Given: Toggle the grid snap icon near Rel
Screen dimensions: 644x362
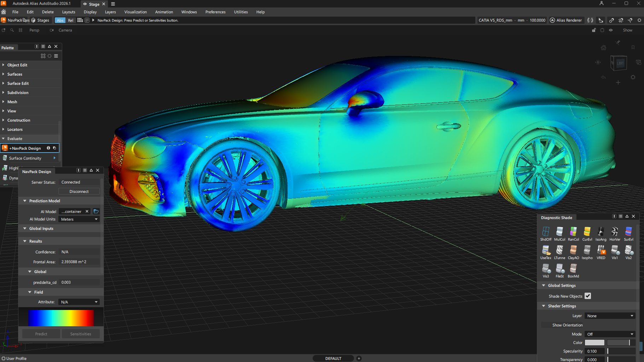Looking at the screenshot, I should click(x=80, y=20).
